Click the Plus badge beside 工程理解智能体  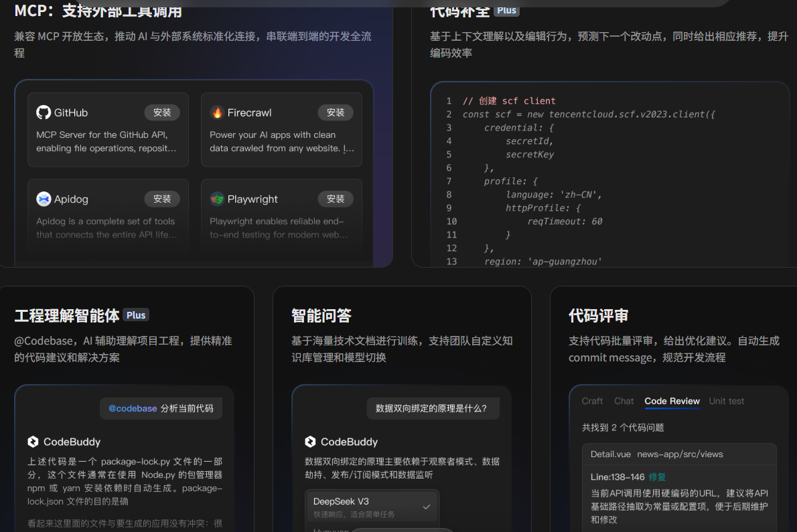click(x=136, y=315)
